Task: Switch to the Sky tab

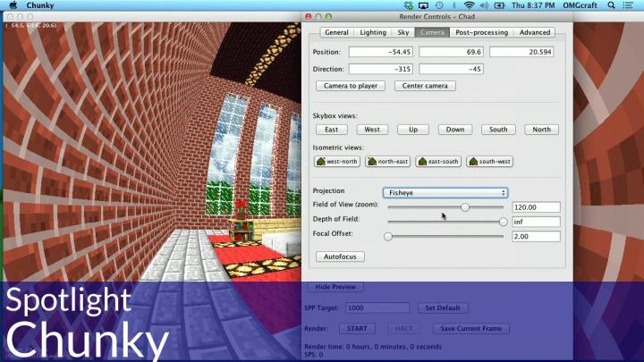Action: click(x=402, y=32)
